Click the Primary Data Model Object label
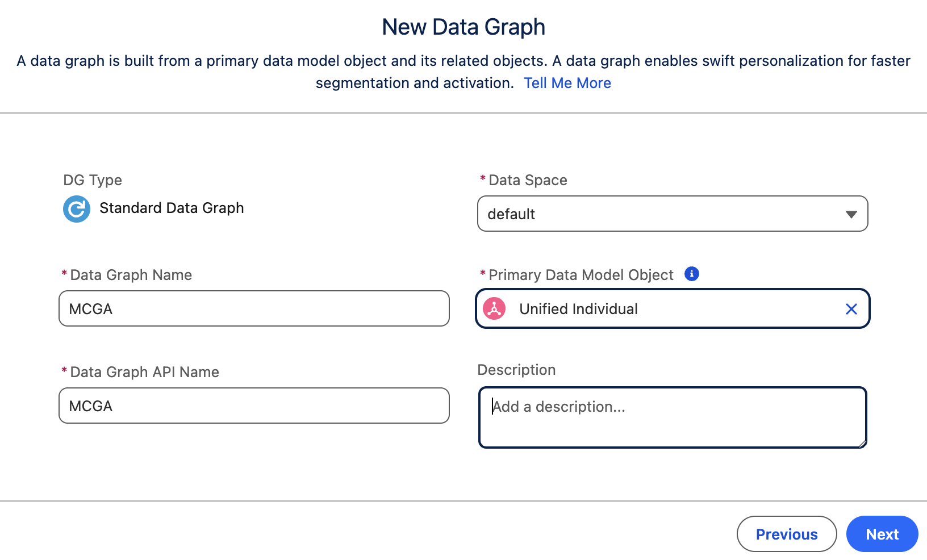The image size is (927, 560). click(581, 275)
